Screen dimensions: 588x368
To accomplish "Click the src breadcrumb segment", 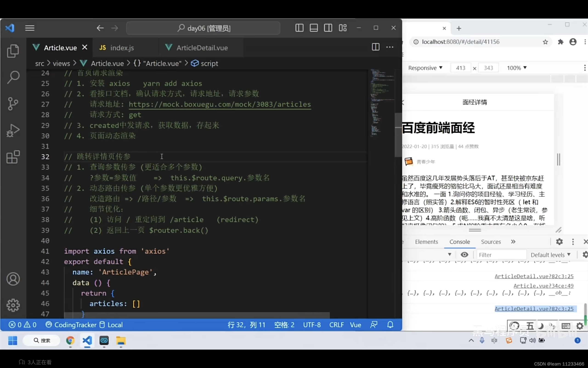I will click(40, 63).
